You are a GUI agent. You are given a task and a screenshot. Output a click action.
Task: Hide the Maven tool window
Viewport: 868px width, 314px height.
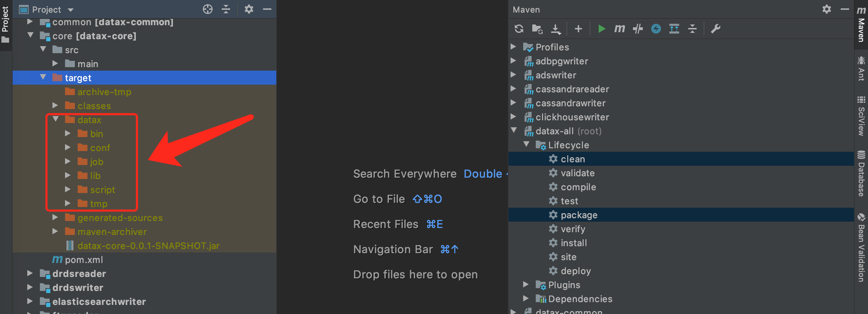[x=845, y=9]
